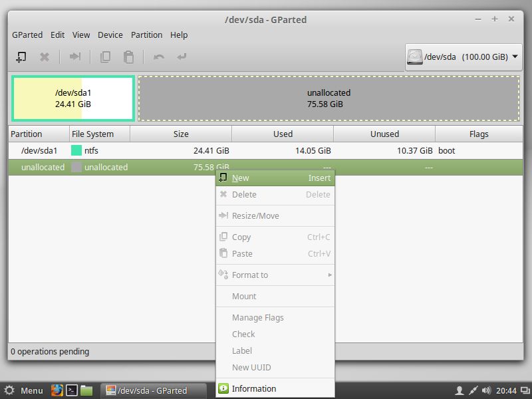This screenshot has height=399, width=532.
Task: Select the unallocated block in disk map
Action: coord(329,98)
